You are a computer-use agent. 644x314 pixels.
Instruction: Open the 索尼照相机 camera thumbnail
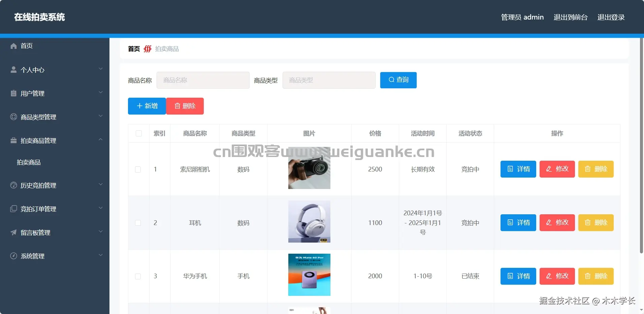point(309,168)
